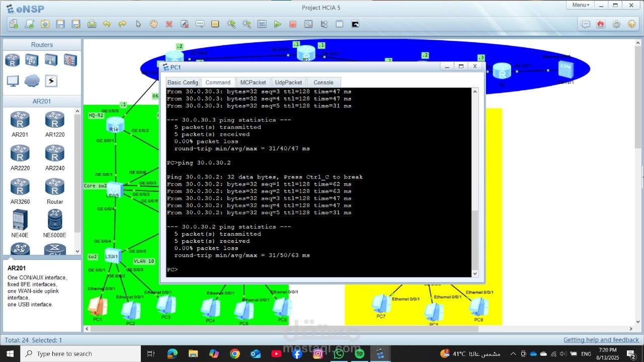Image resolution: width=644 pixels, height=362 pixels.
Task: Click the add text note icon
Action: point(200,24)
